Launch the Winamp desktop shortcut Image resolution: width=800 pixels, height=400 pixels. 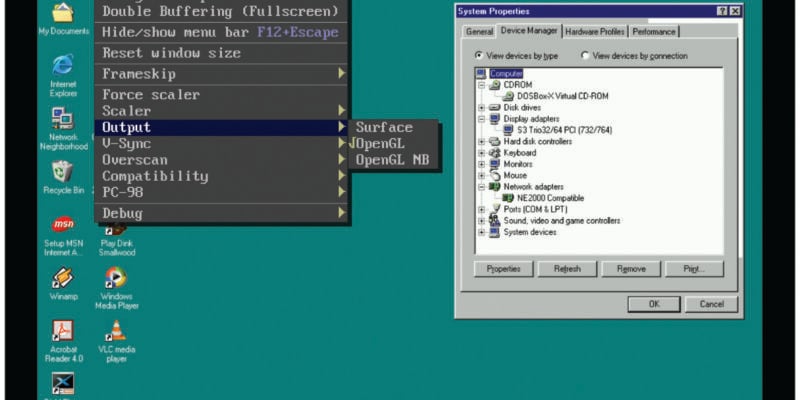63,278
